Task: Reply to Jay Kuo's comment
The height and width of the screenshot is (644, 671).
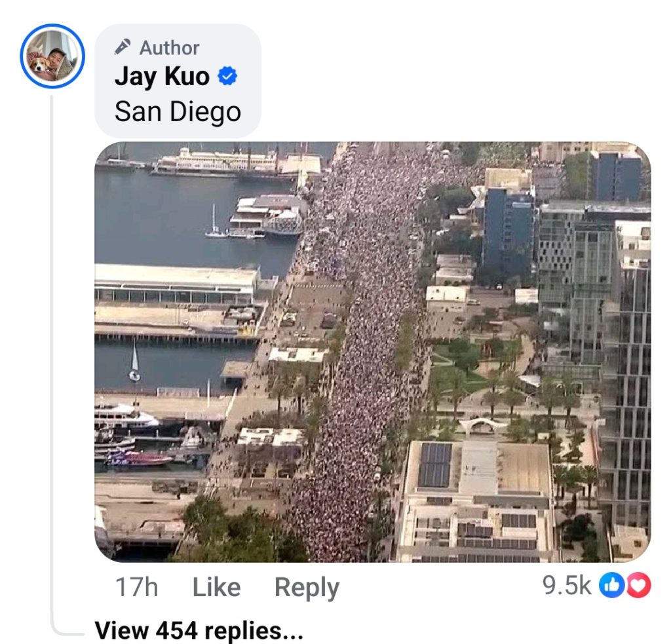Action: click(x=307, y=588)
